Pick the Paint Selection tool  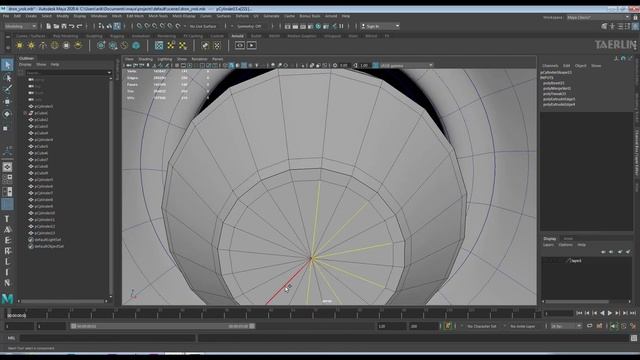[x=7, y=89]
